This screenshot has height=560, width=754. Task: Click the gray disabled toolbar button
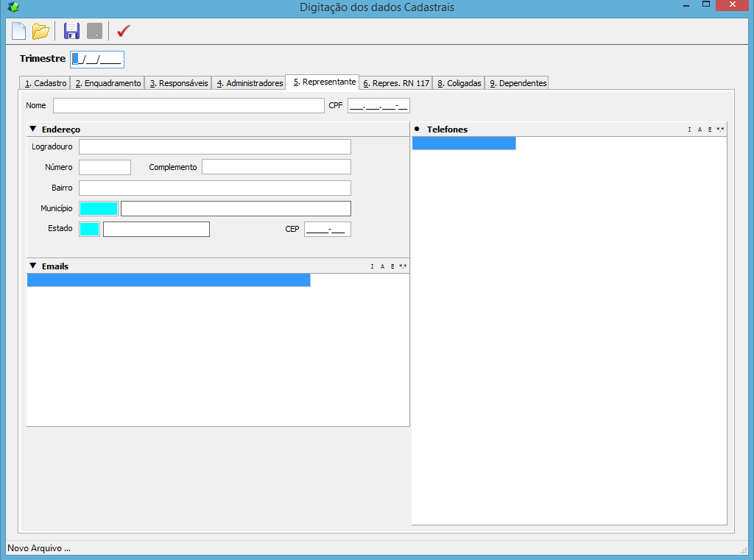(95, 31)
